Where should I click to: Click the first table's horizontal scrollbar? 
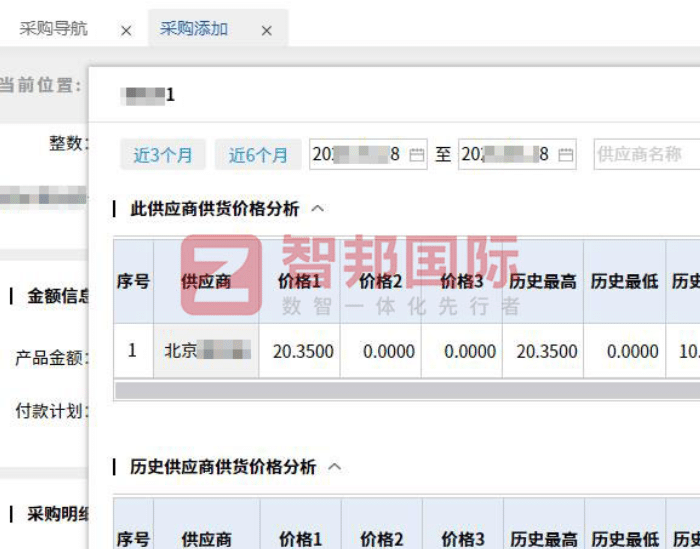pos(400,390)
